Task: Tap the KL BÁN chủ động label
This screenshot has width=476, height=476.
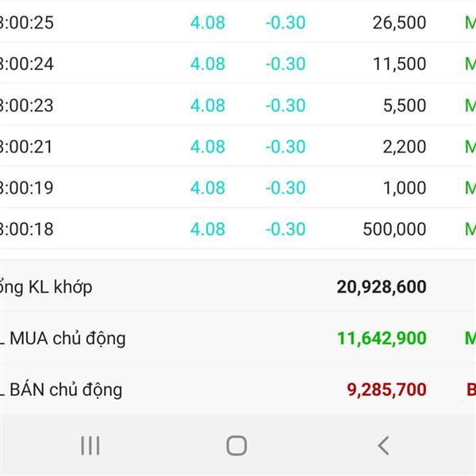Action: 61,390
